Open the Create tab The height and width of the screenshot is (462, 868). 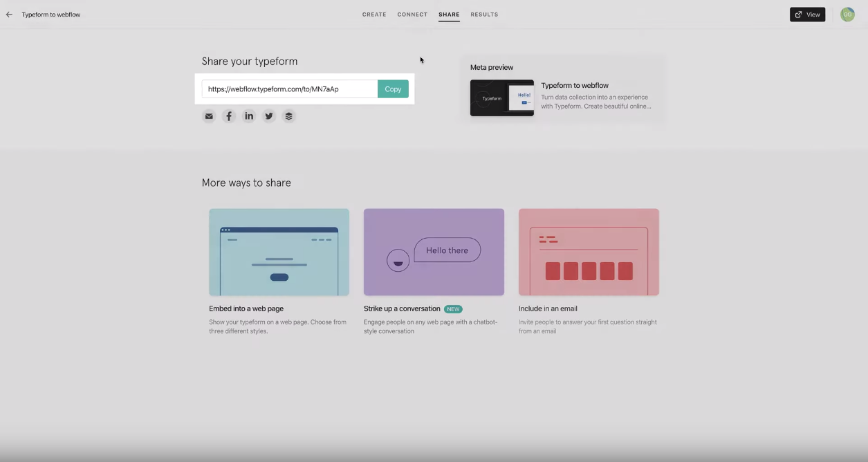374,15
